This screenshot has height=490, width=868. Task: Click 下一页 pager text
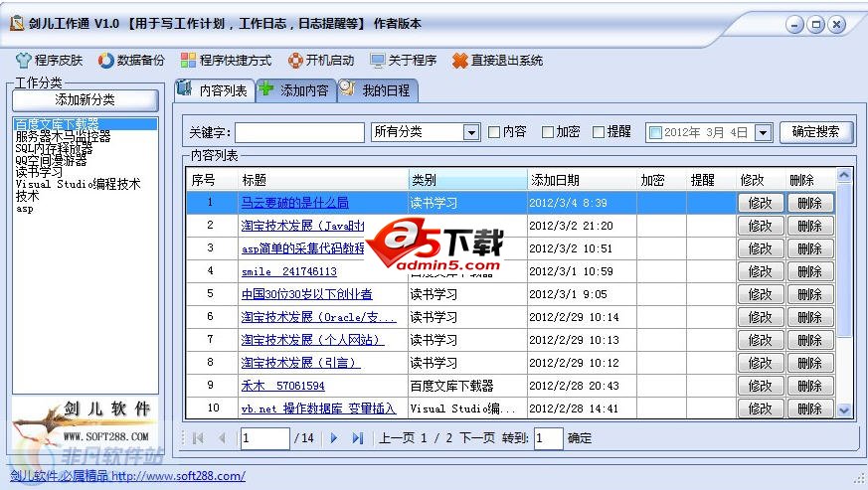(x=477, y=438)
